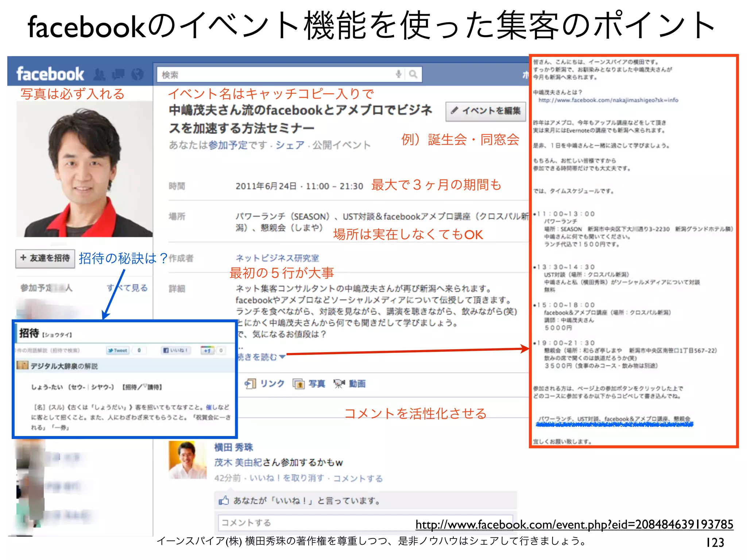This screenshot has height=560, width=747.
Task: Click the magnifier search icon
Action: (x=413, y=74)
